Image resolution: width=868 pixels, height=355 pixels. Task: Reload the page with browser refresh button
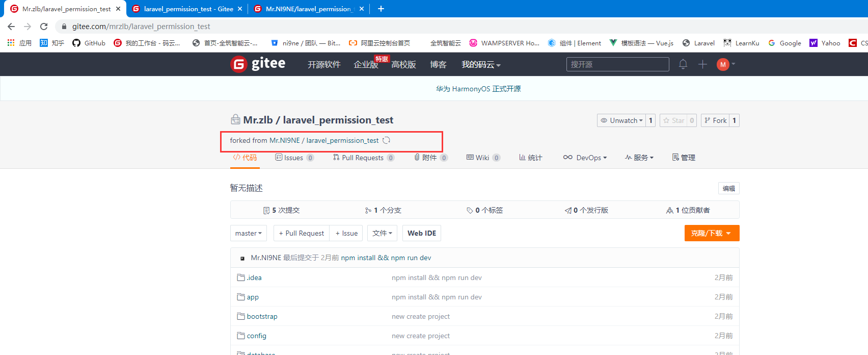[x=44, y=27]
